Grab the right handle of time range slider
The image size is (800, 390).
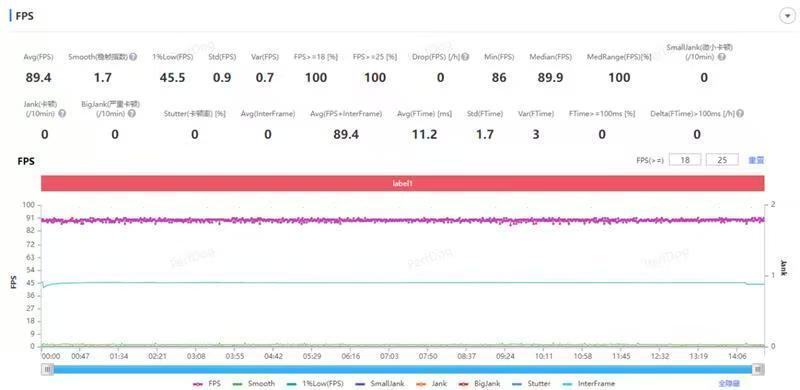point(759,369)
